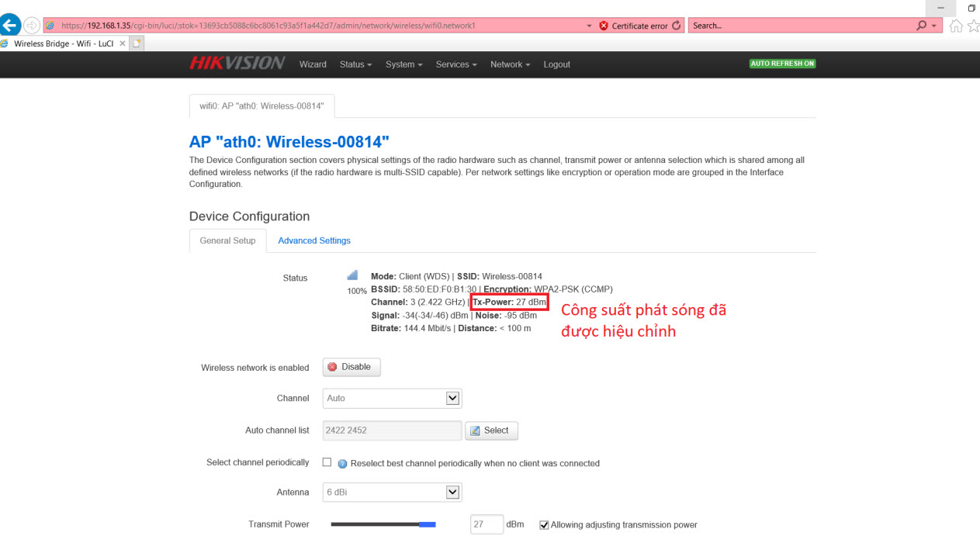Open the Wizard menu item
The height and width of the screenshot is (536, 980).
coord(313,64)
